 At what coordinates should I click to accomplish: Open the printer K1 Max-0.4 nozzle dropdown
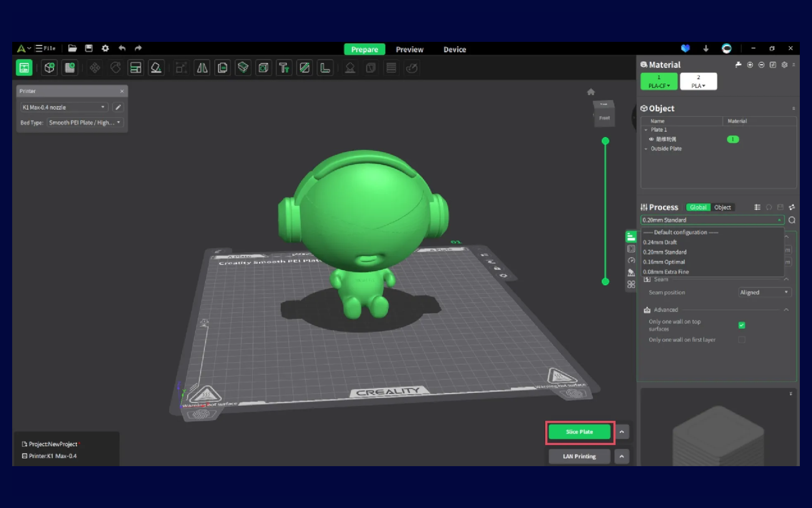(x=64, y=107)
